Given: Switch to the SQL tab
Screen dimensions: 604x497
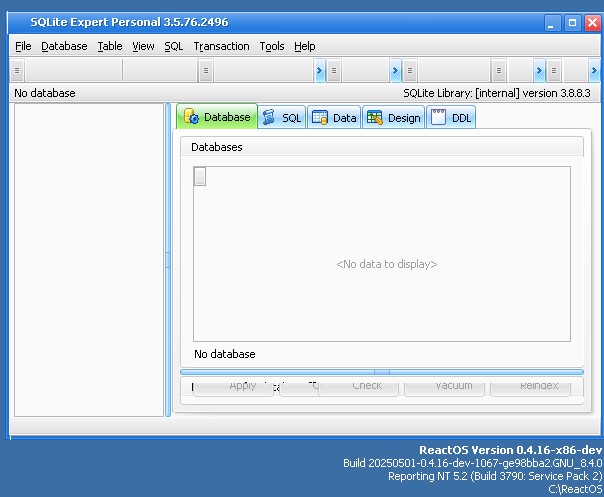Looking at the screenshot, I should tap(282, 117).
